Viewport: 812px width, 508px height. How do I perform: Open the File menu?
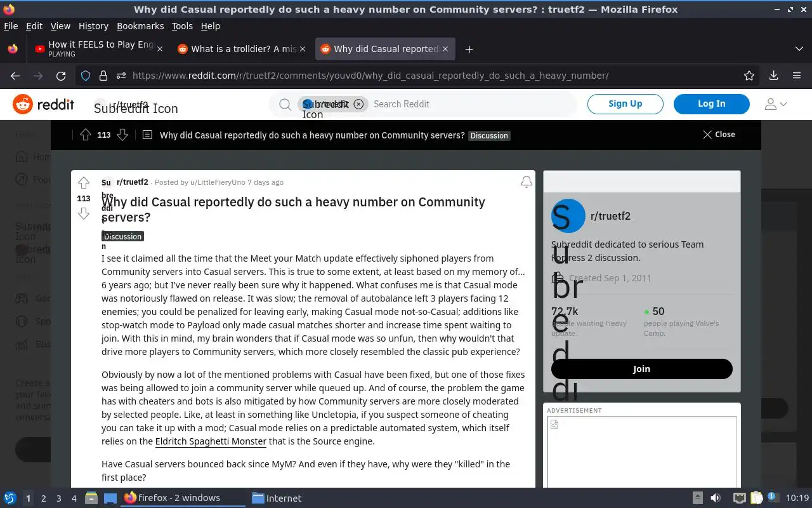click(11, 26)
